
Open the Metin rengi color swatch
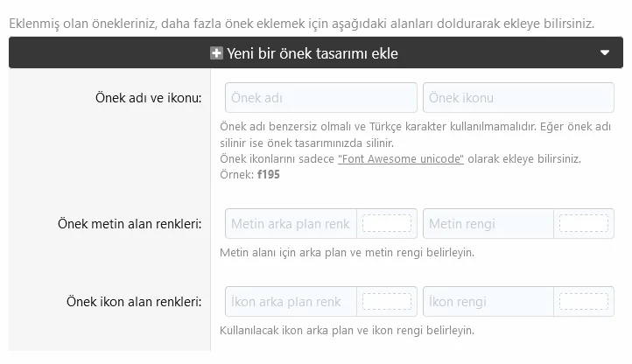(x=584, y=223)
